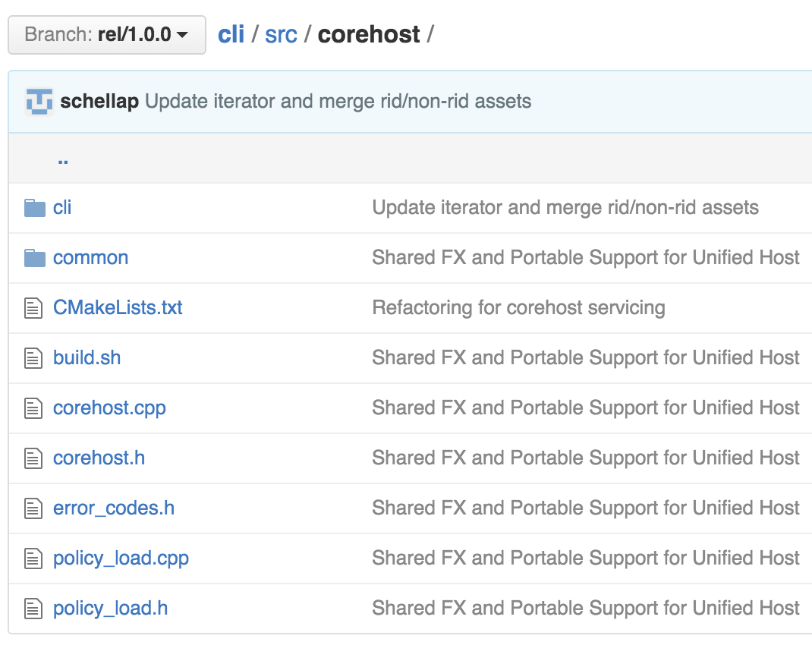This screenshot has height=645, width=812.
Task: Click the common folder icon
Action: [x=35, y=257]
